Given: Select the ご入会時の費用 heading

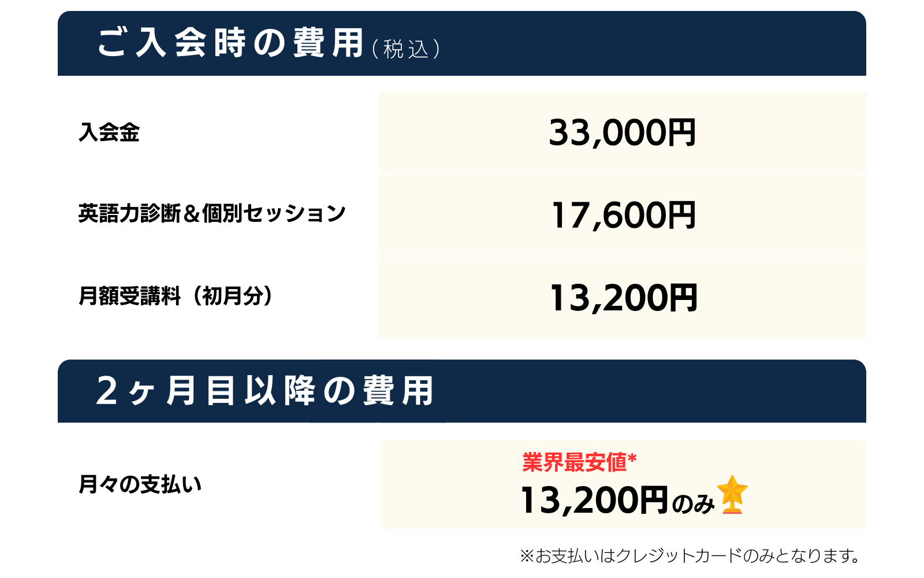Looking at the screenshot, I should tap(231, 43).
